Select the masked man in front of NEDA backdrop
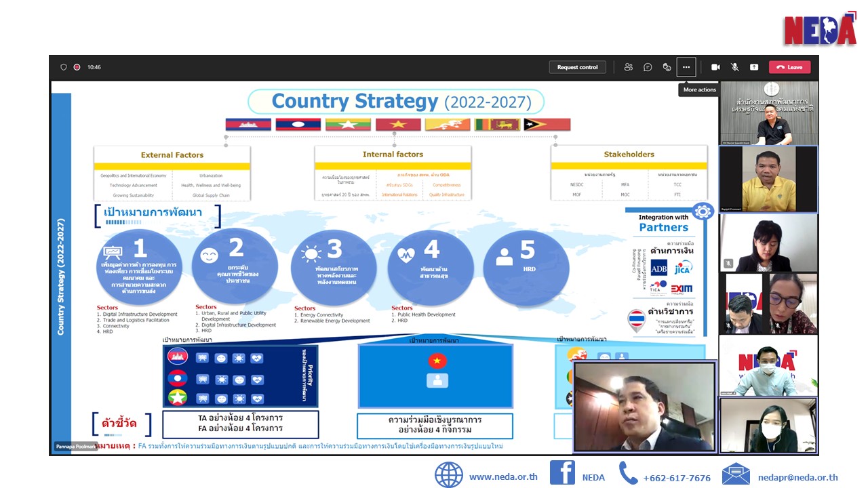The width and height of the screenshot is (868, 488). pos(768,366)
